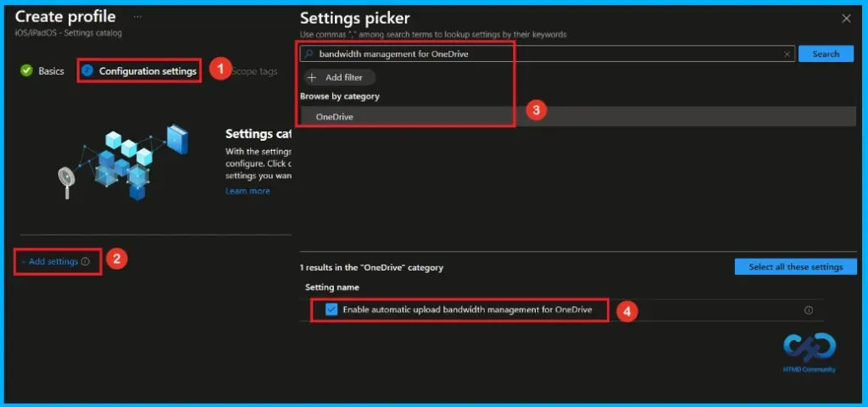Click the plus icon in Add filter
Image resolution: width=868 pixels, height=407 pixels.
[312, 77]
